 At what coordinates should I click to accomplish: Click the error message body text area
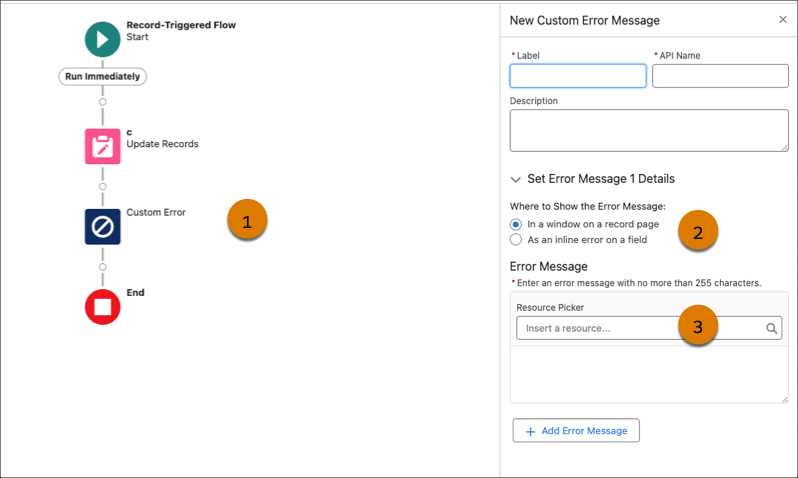point(649,375)
